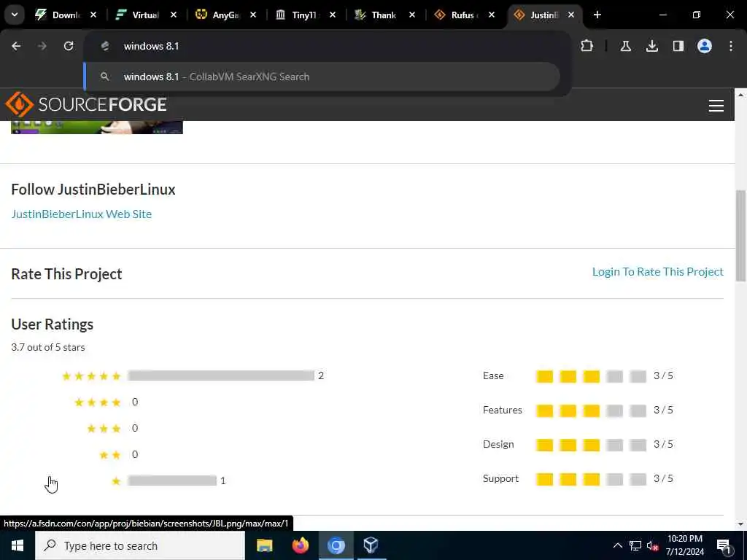Click the forward navigation arrow

click(42, 46)
